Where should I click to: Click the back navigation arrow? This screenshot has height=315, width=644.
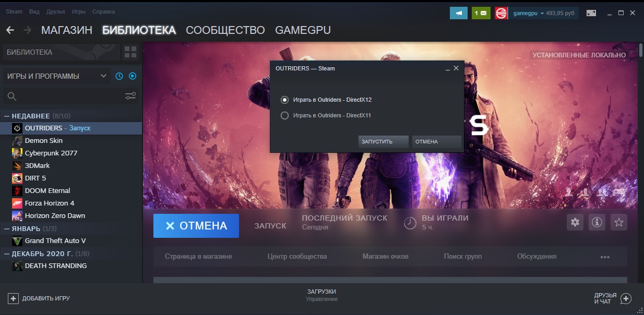tap(10, 30)
